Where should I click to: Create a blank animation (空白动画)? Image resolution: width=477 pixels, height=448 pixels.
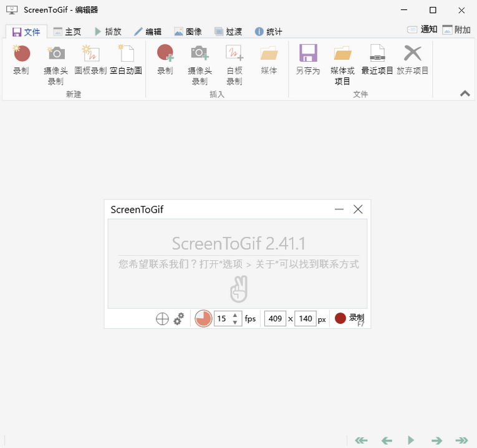(x=126, y=61)
